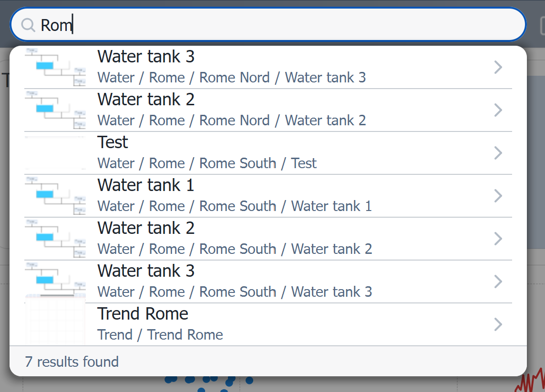Expand the Water tank 3 Rome Nord result chevron

click(498, 67)
